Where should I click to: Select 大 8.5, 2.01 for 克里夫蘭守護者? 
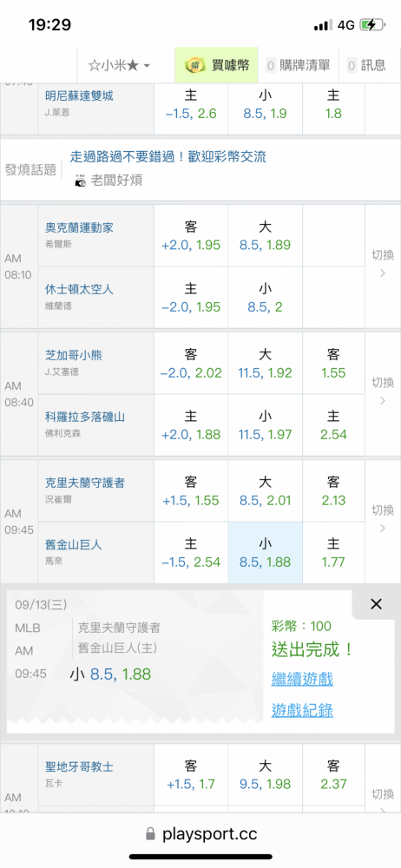(266, 491)
